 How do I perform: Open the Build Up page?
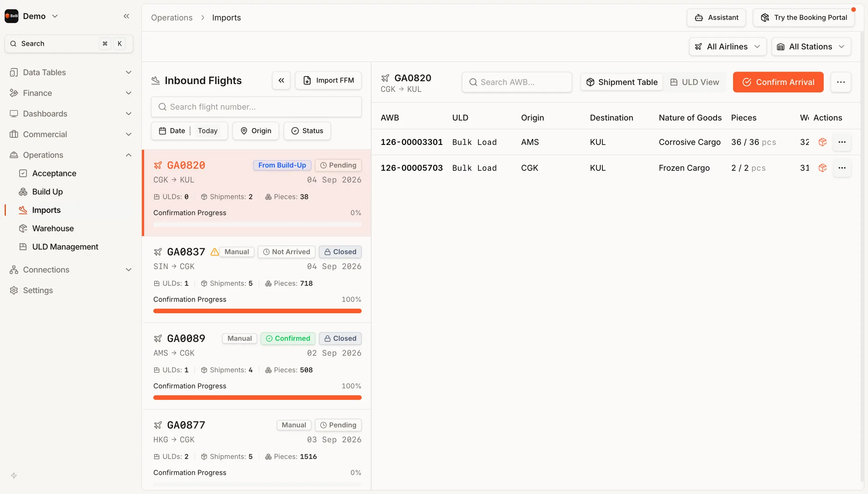click(47, 192)
